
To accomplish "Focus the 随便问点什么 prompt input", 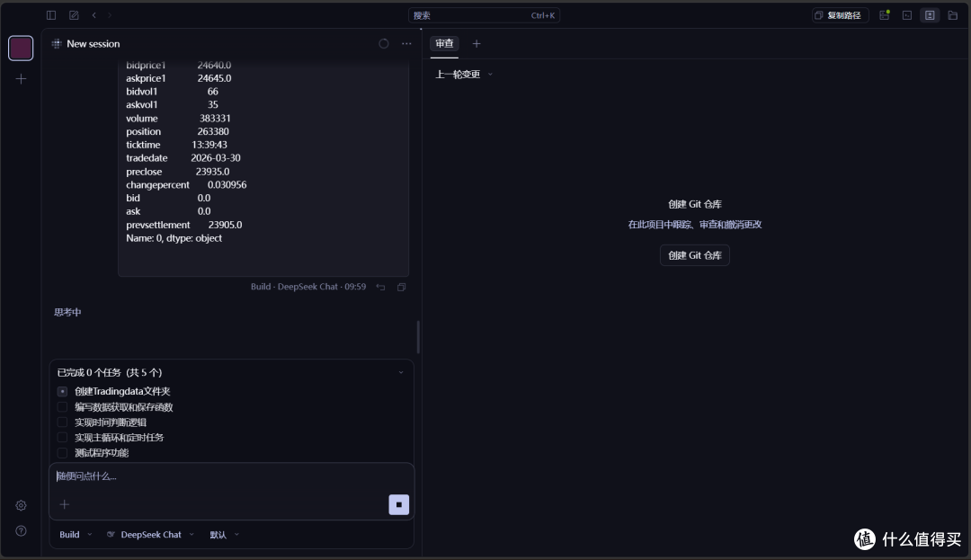I will click(x=231, y=476).
